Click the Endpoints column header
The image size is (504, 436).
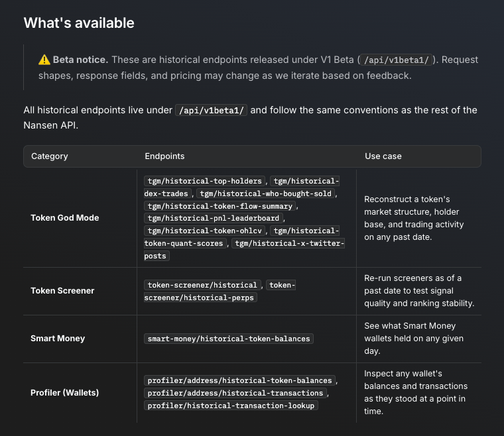click(x=164, y=156)
